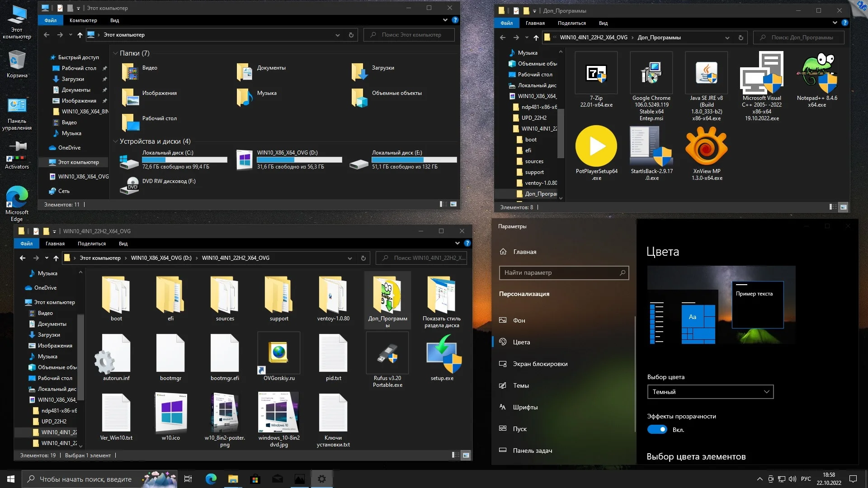Screen dimensions: 868x488
Task: Switch to details view in Этот компьютер window
Action: [443, 204]
